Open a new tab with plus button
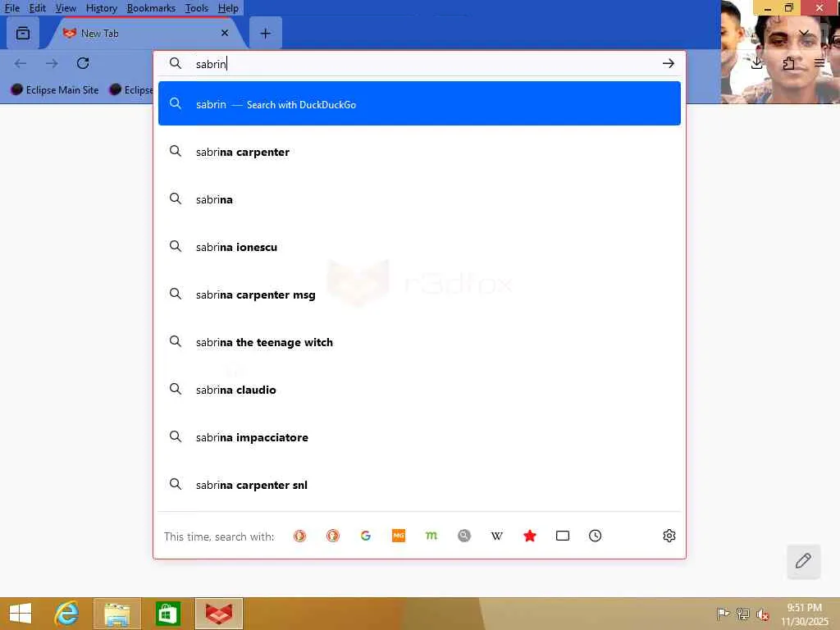 265,33
